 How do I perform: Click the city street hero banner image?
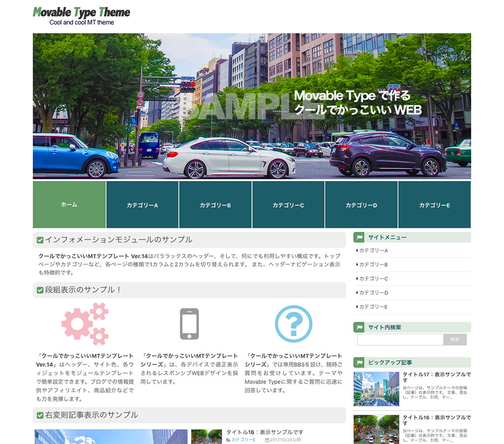(252, 106)
